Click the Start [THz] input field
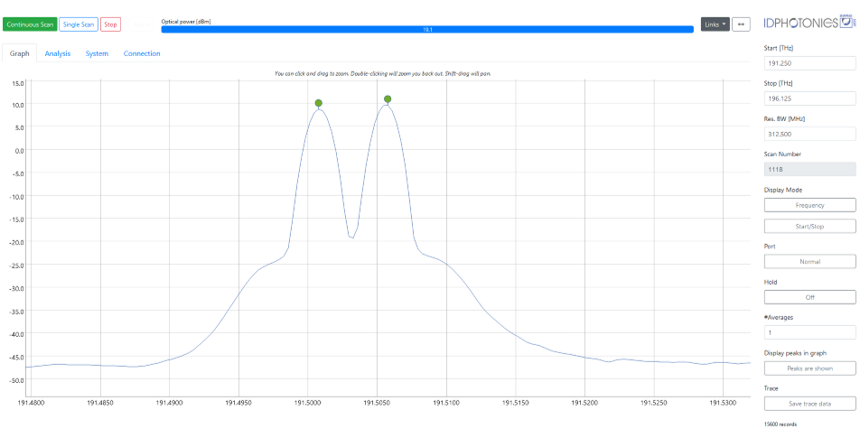 pos(809,62)
